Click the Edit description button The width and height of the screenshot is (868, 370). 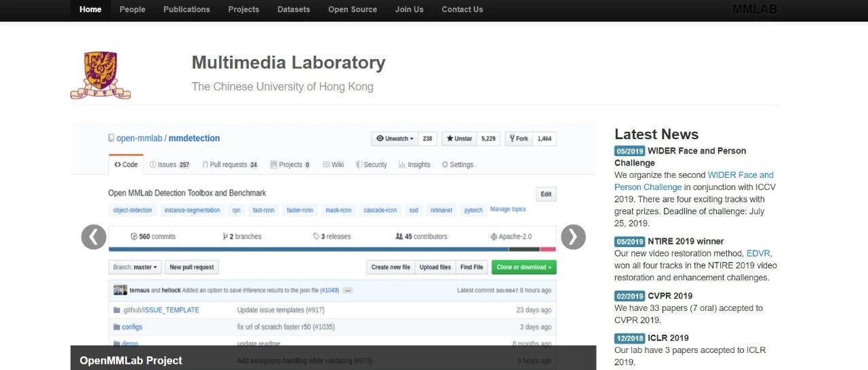[x=546, y=194]
